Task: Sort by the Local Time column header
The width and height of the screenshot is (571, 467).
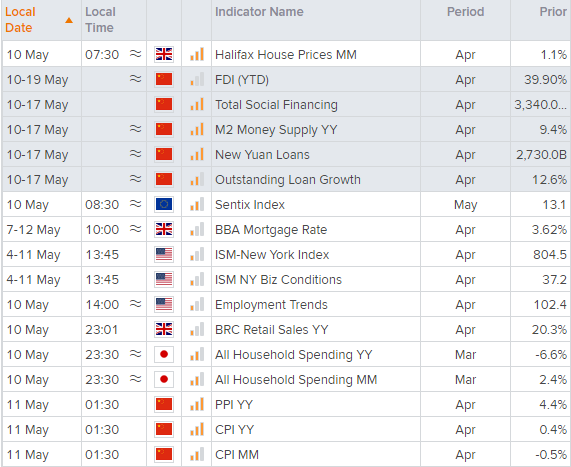Action: (x=100, y=20)
